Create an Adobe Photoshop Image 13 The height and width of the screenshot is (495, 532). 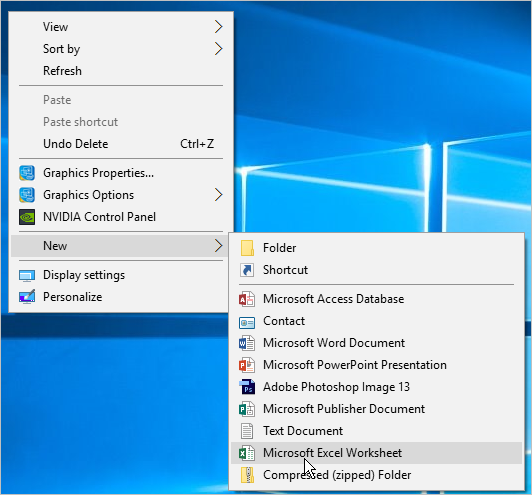coord(377,387)
